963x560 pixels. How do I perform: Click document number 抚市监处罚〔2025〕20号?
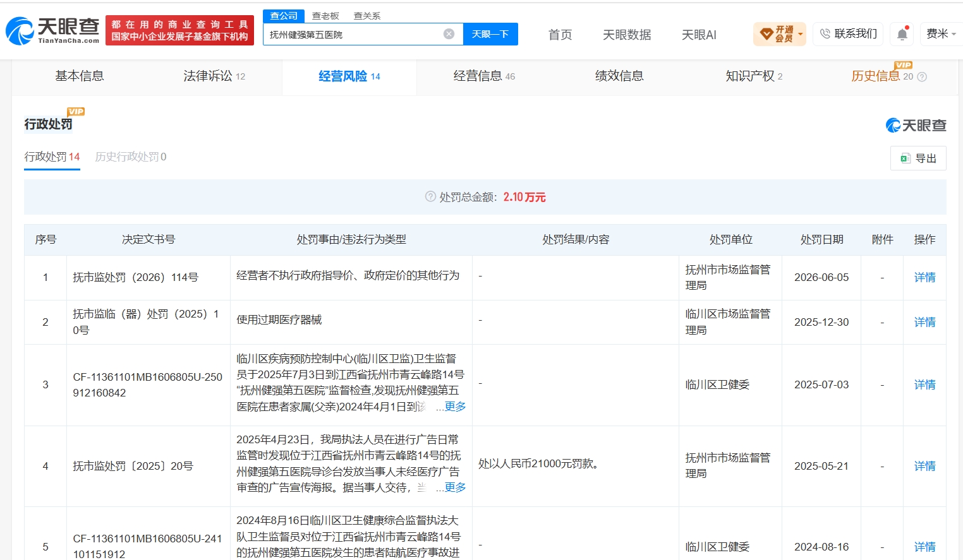(133, 467)
